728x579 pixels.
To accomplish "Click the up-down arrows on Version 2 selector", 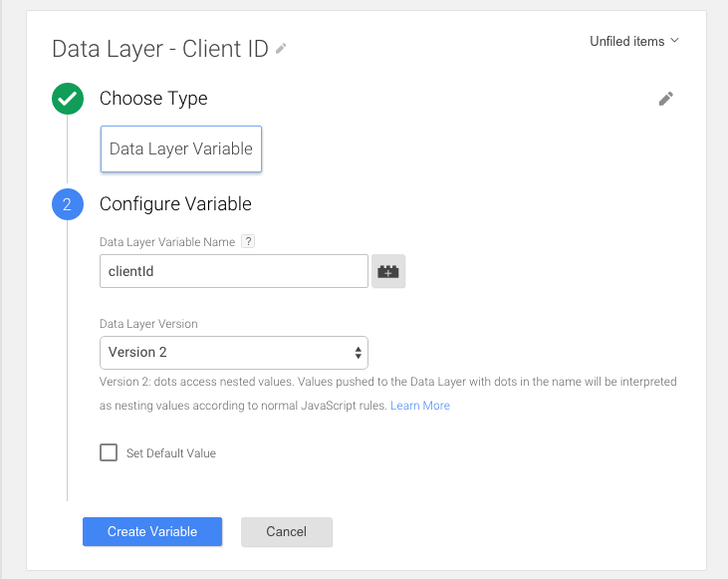I will [x=358, y=353].
